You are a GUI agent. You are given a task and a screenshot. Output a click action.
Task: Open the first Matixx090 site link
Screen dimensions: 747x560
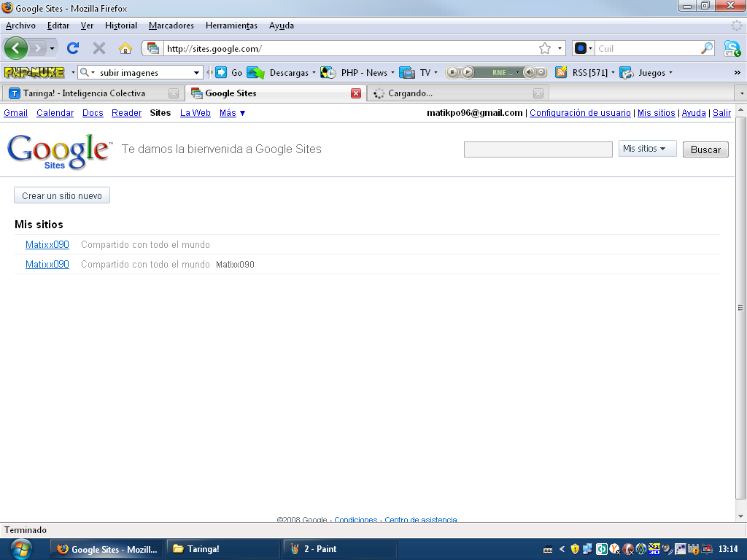(x=47, y=245)
